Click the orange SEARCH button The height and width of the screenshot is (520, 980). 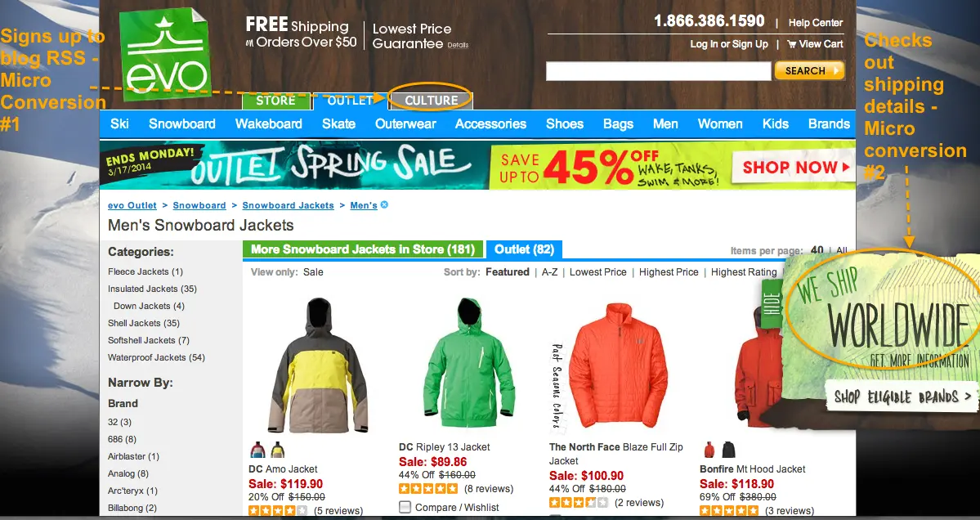[x=809, y=70]
